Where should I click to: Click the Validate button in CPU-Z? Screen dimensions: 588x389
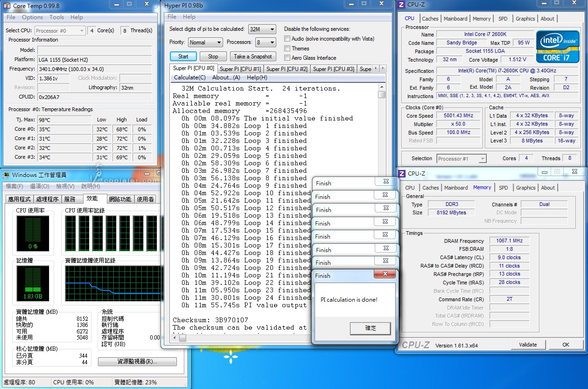[527, 345]
